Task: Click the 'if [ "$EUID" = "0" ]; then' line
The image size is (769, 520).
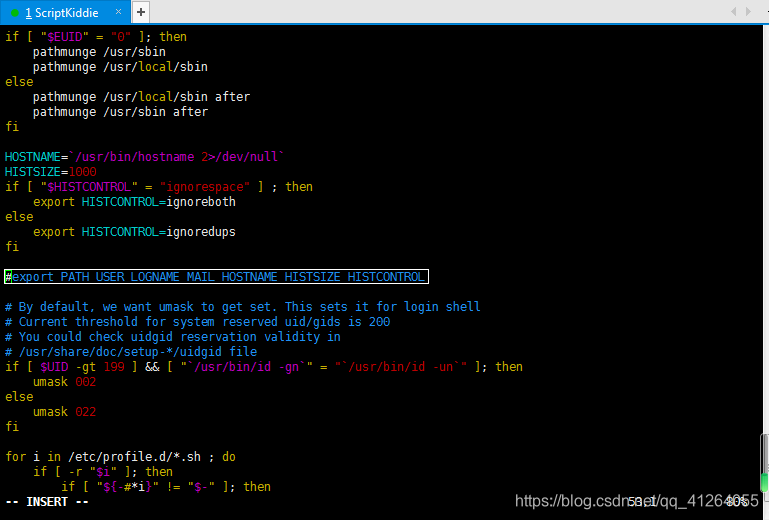Action: click(96, 37)
